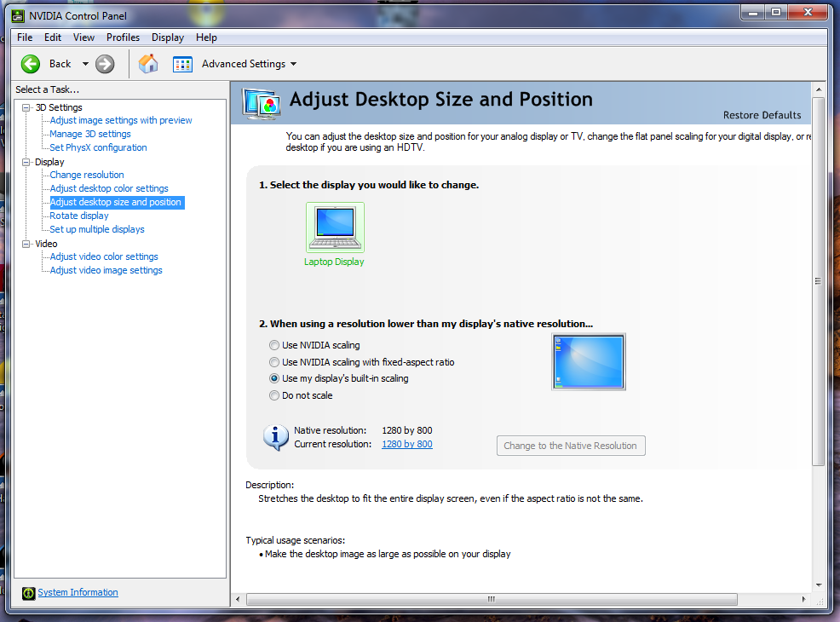Click the vertical scrollbar thumb
840x622 pixels.
[818, 280]
